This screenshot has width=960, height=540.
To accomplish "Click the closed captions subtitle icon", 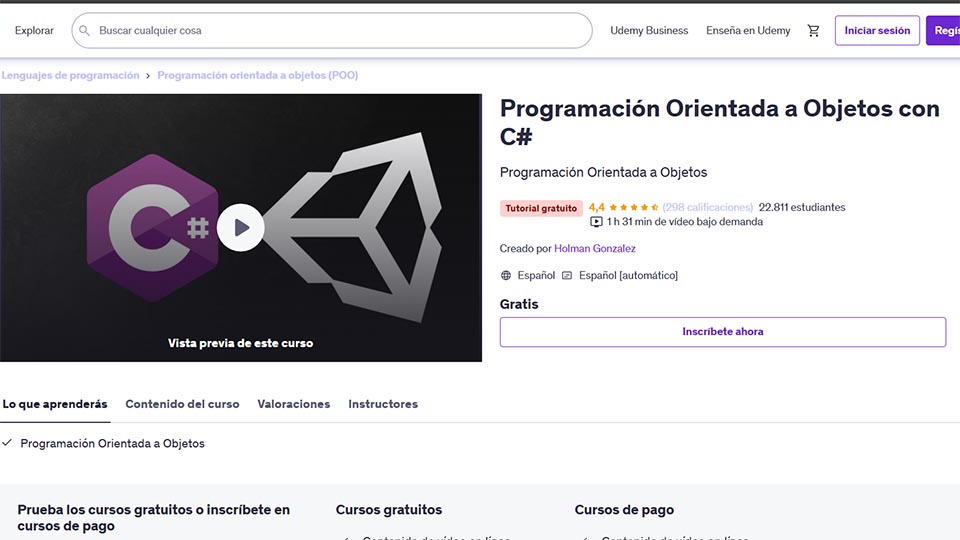I will coord(567,275).
